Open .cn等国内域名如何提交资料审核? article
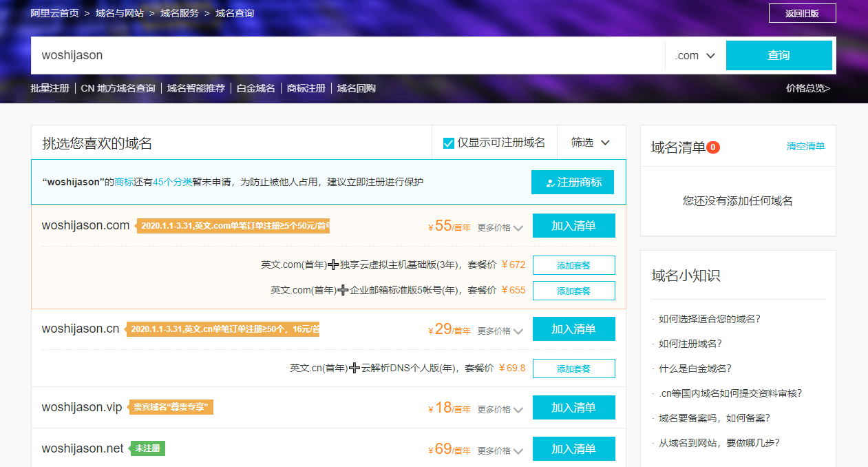 tap(730, 393)
